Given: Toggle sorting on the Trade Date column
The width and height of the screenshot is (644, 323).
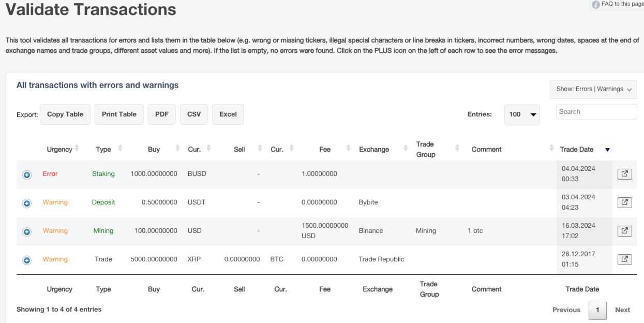Looking at the screenshot, I should click(x=576, y=149).
